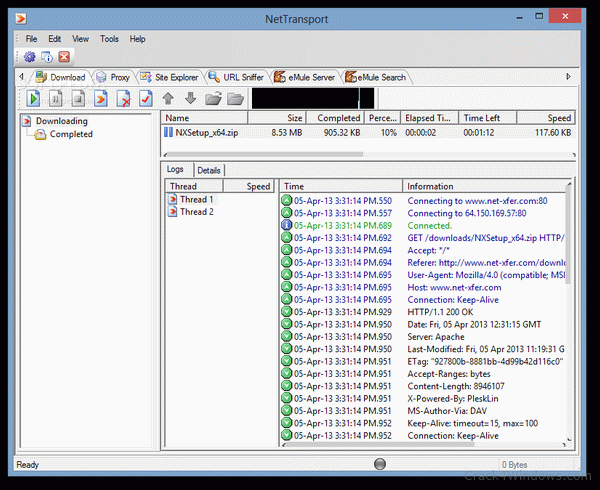The image size is (600, 490).
Task: Click the Thread column header
Action: pos(194,186)
